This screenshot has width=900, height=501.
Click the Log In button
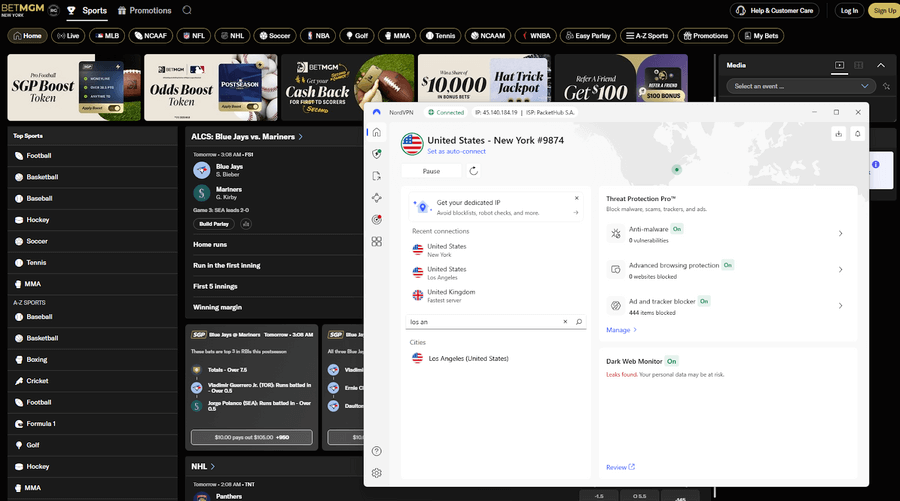[849, 10]
